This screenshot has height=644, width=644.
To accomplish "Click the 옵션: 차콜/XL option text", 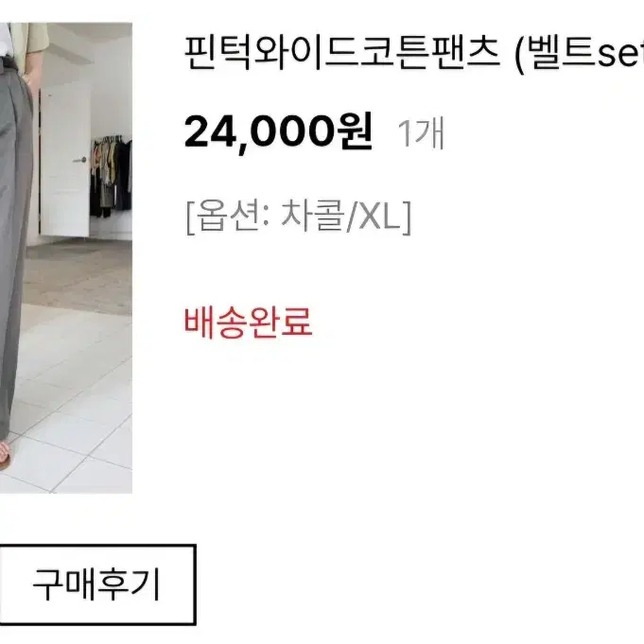I will click(x=299, y=217).
